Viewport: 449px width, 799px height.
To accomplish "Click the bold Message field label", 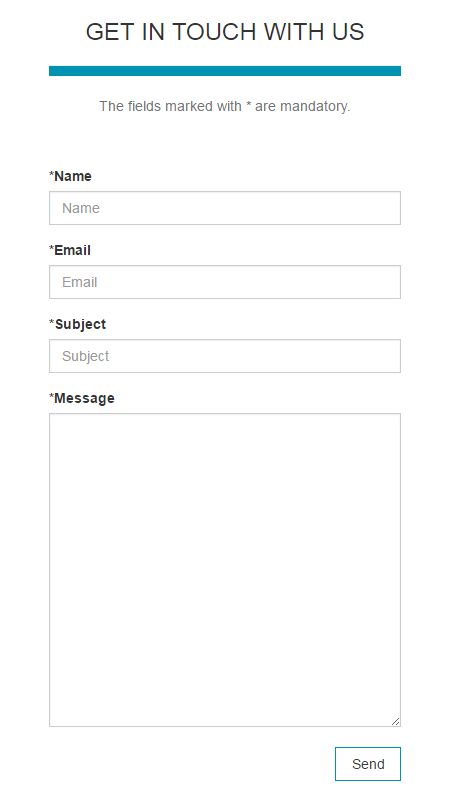I will pyautogui.click(x=84, y=398).
